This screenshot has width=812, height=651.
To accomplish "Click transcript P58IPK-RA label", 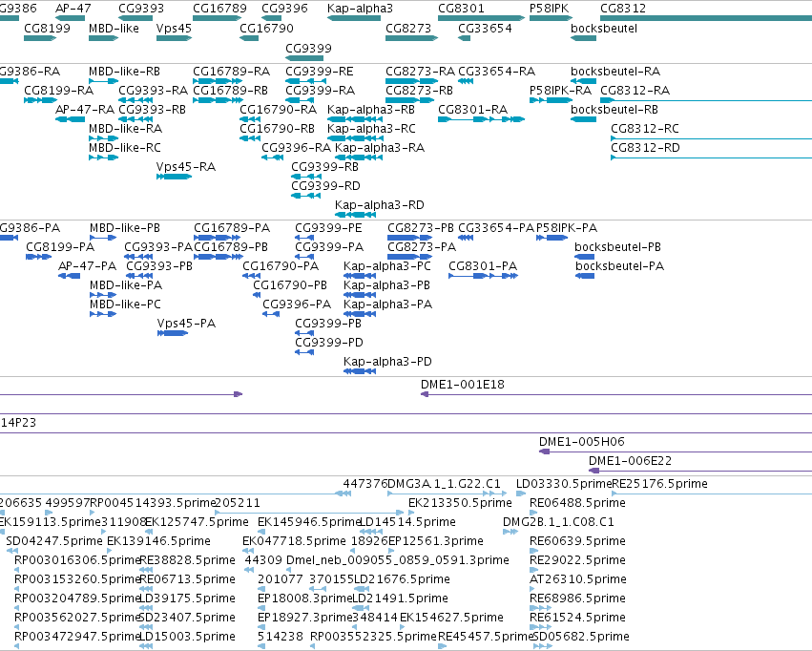I will point(560,90).
